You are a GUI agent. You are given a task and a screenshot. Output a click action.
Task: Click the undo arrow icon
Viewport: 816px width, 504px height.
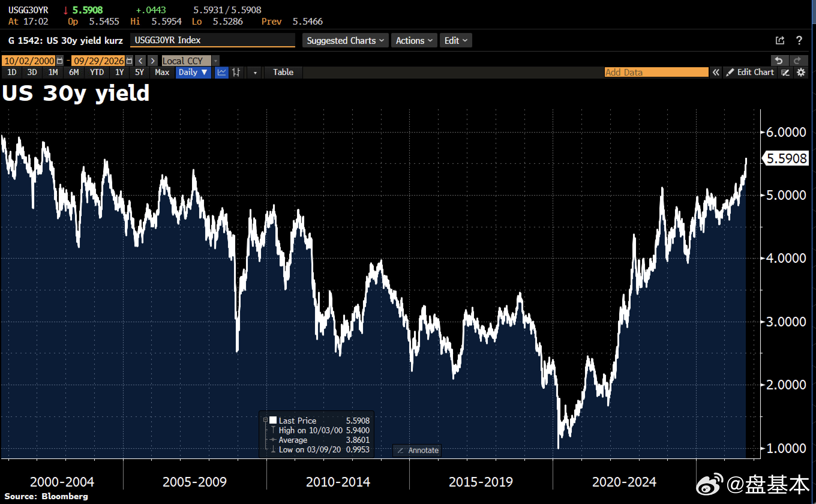(x=779, y=61)
